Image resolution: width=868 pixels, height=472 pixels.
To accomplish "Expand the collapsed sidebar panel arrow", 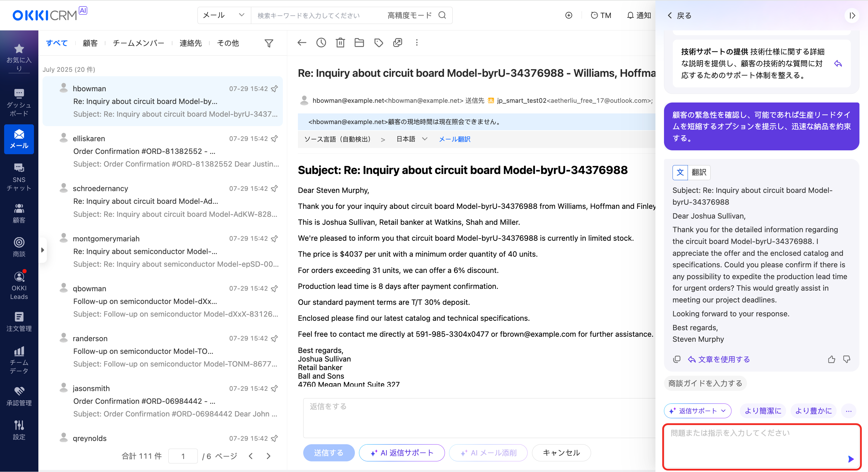I will coord(43,250).
